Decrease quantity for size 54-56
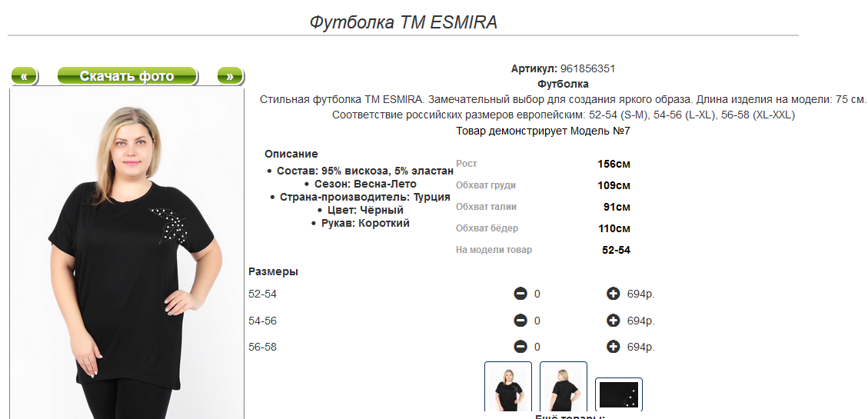868x419 pixels. (x=520, y=321)
